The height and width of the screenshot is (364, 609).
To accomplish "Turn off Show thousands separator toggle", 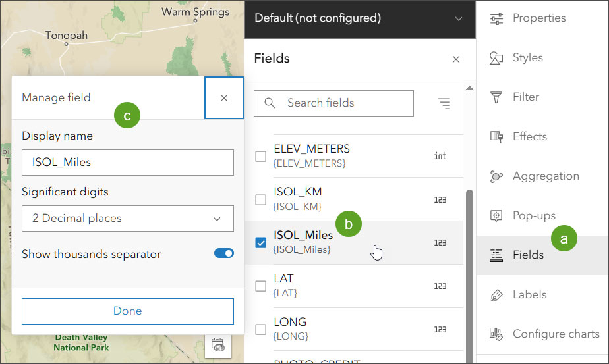I will pyautogui.click(x=224, y=253).
